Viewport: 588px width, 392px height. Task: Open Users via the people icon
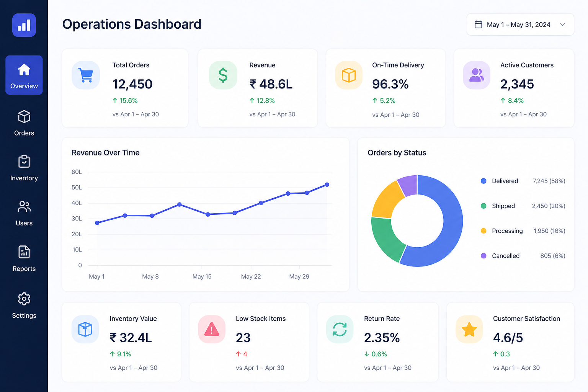tap(24, 207)
